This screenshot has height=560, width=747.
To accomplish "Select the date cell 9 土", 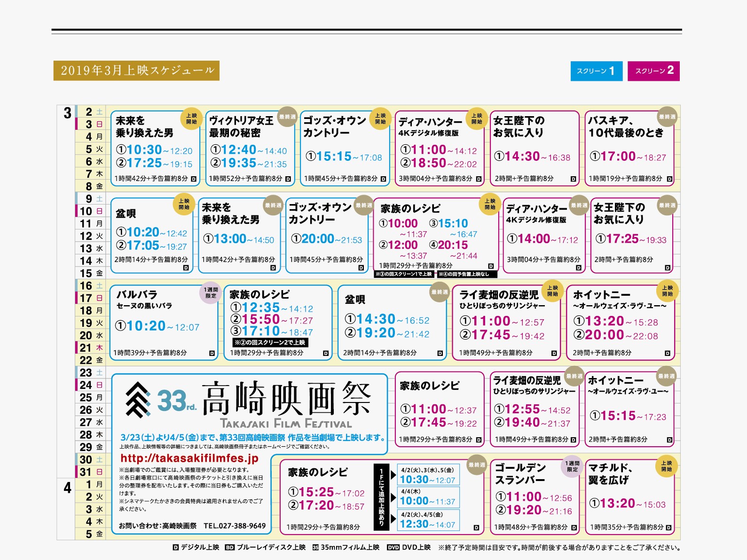I will tap(91, 198).
